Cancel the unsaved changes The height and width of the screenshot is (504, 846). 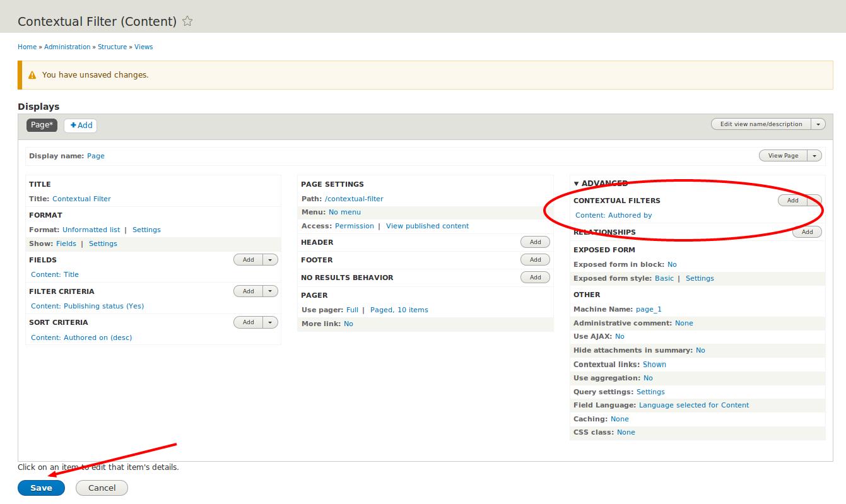coord(101,488)
